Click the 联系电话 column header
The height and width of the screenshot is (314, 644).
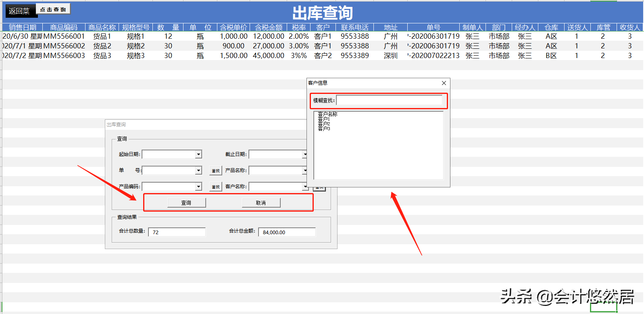355,27
